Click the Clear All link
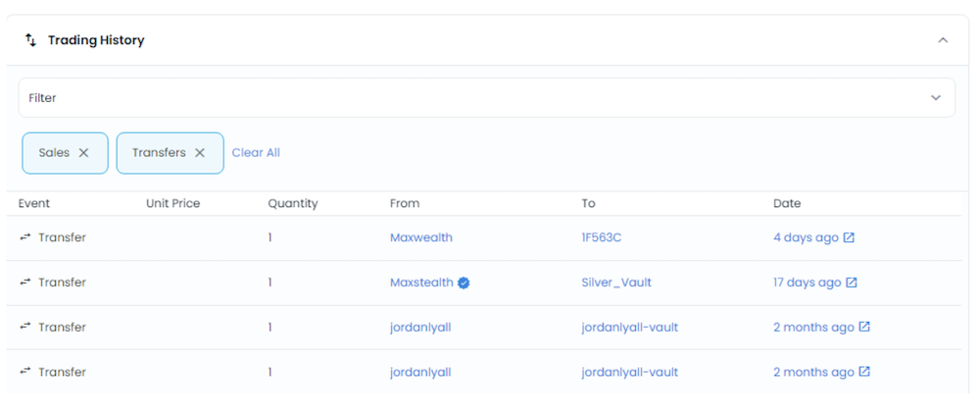The width and height of the screenshot is (980, 413). click(x=256, y=153)
